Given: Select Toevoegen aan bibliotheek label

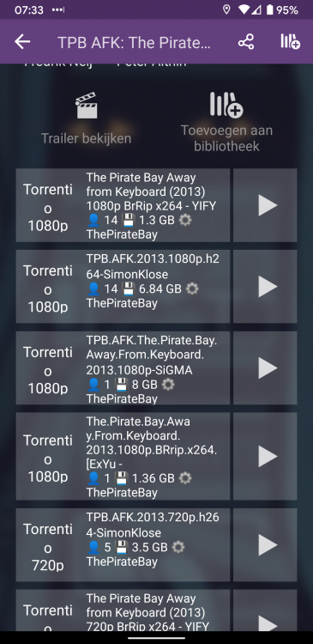Looking at the screenshot, I should [x=227, y=138].
